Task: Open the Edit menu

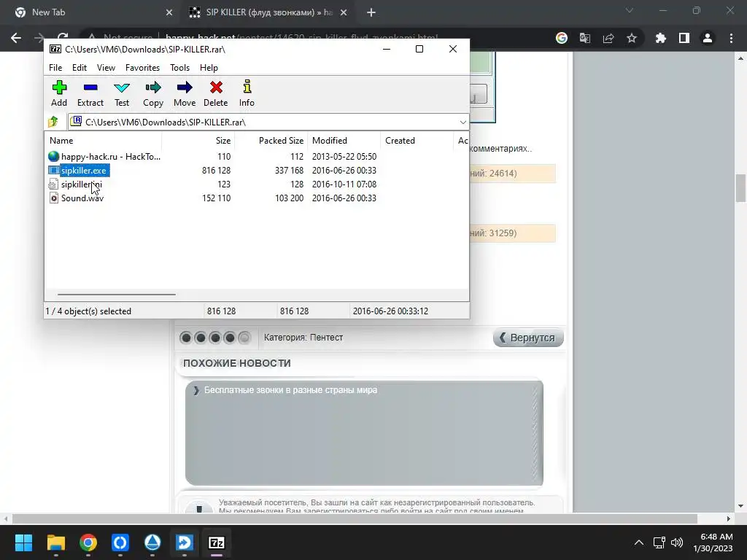Action: point(79,68)
